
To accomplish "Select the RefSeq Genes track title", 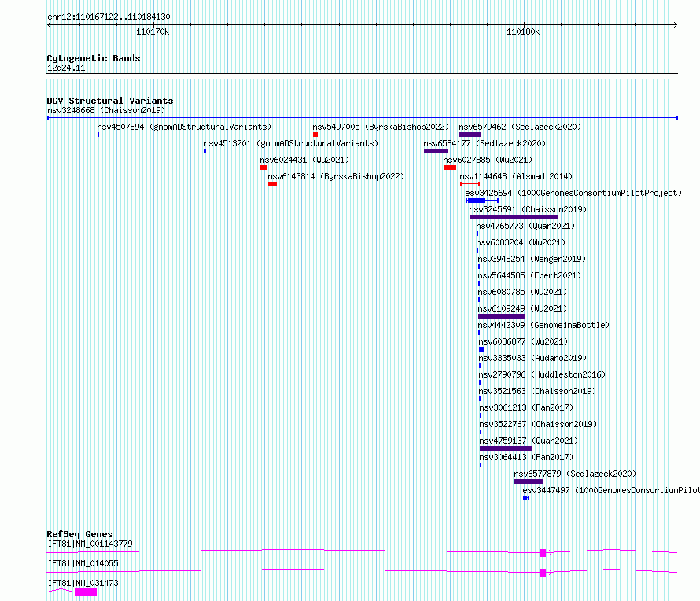I will point(79,534).
